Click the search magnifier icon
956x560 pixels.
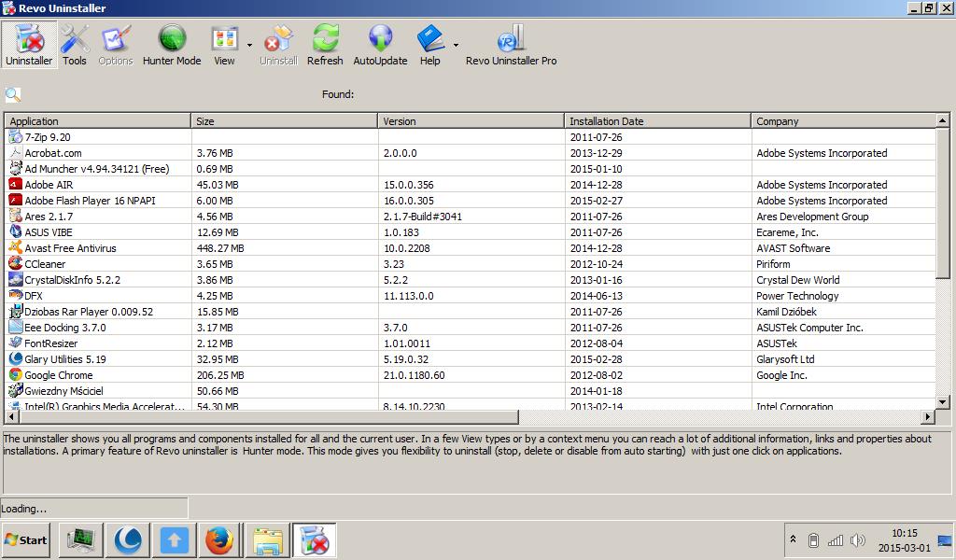coord(13,94)
